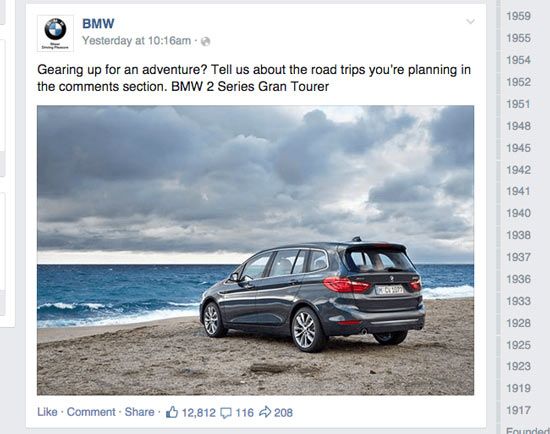Click the Comment link under the post
The width and height of the screenshot is (550, 434).
(x=91, y=412)
